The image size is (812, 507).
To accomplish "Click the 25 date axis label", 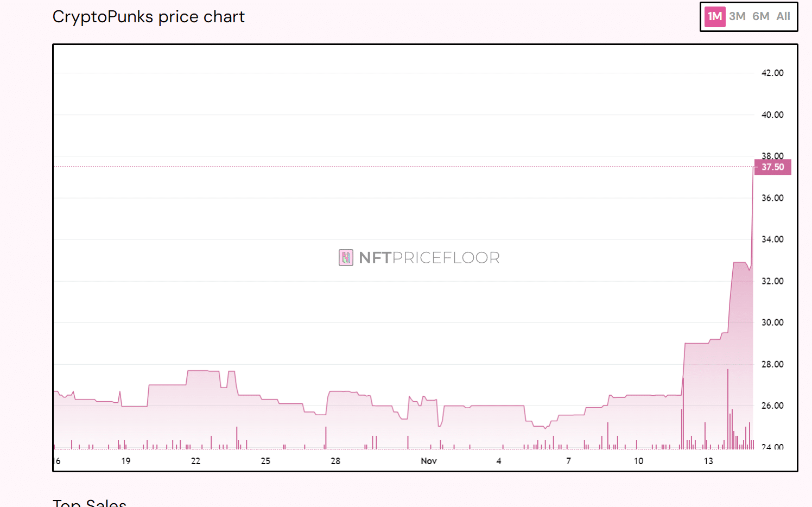I will (265, 461).
